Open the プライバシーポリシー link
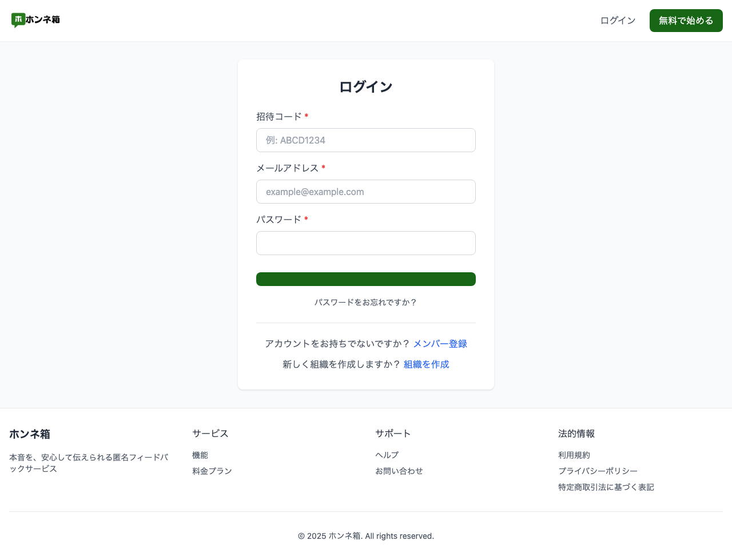732x560 pixels. tap(598, 471)
